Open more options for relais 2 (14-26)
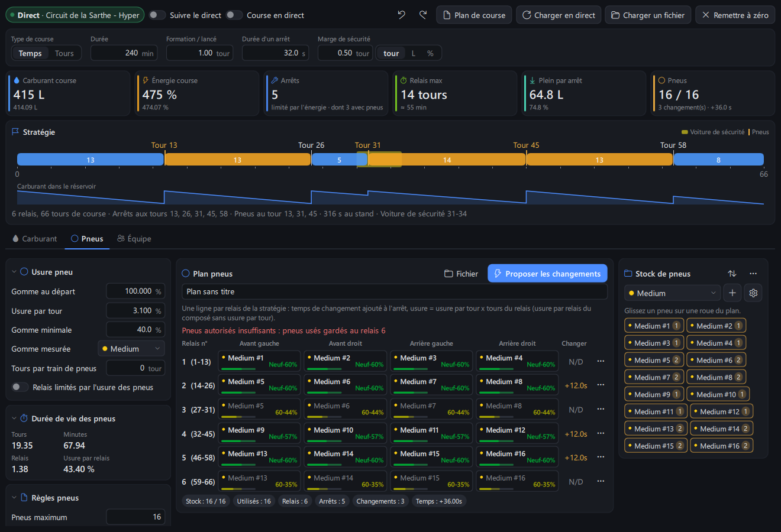The width and height of the screenshot is (781, 532). coord(601,385)
